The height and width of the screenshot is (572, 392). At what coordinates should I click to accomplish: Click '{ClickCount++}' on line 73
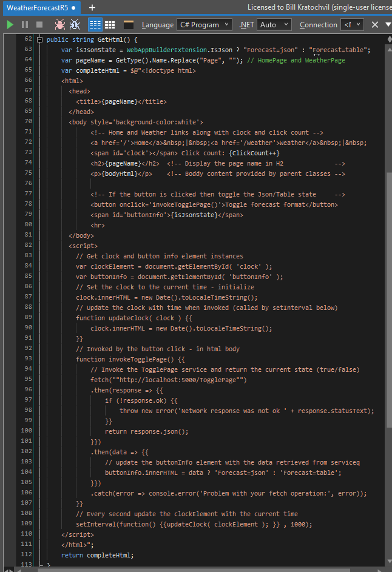(254, 153)
